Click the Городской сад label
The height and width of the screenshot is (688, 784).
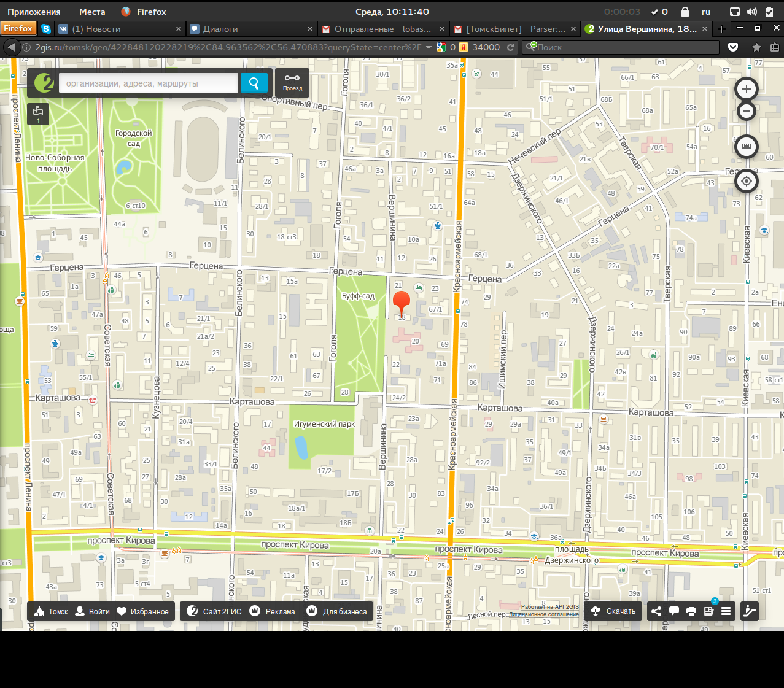133,138
